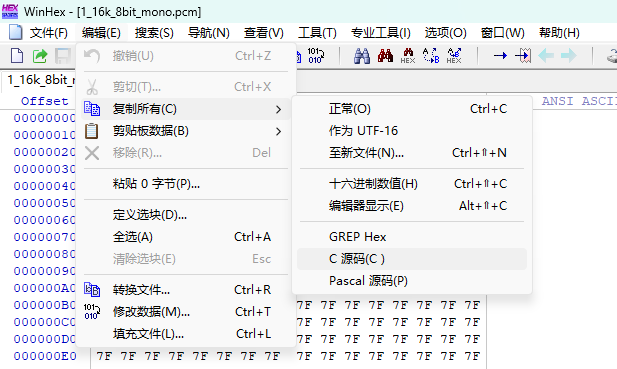Expand the 复制所有(C) submenu arrow
The height and width of the screenshot is (369, 617).
click(279, 109)
